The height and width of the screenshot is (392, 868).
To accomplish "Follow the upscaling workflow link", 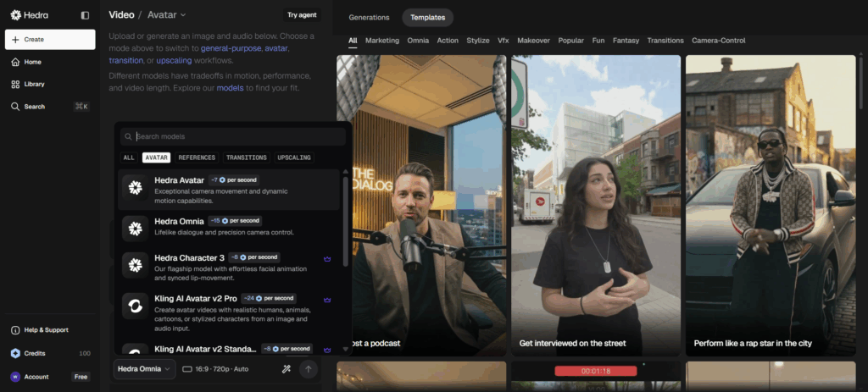I will pos(174,60).
